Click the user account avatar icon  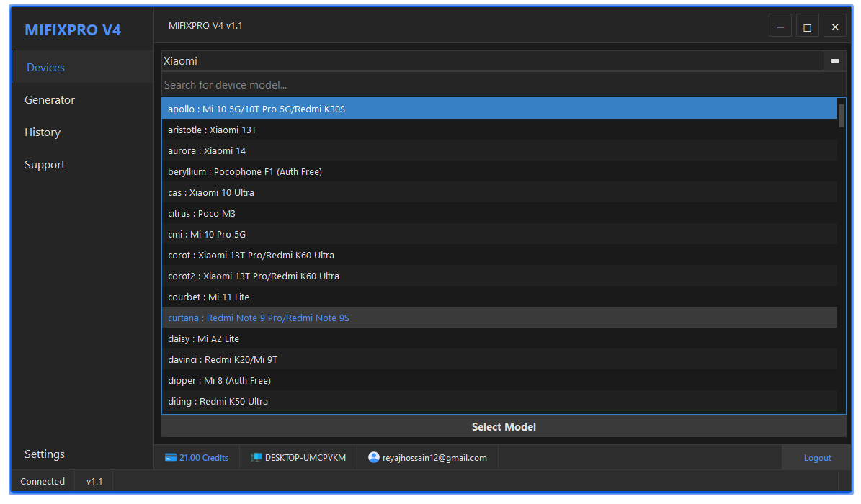coord(373,457)
